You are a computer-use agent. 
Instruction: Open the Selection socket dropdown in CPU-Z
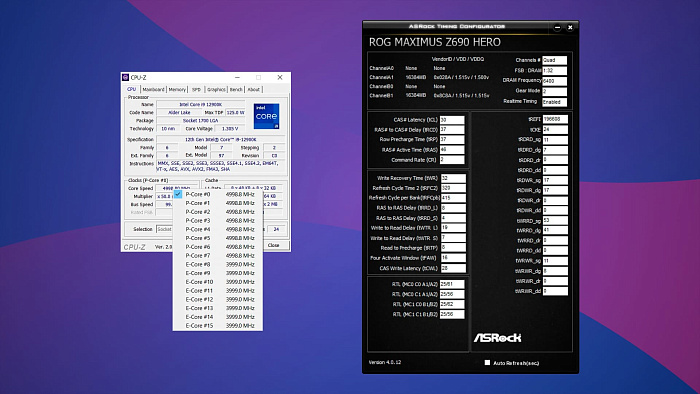click(164, 229)
